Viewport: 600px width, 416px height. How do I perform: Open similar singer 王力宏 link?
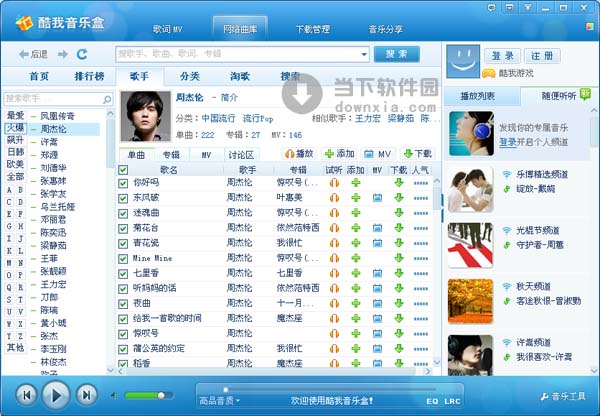coord(367,118)
